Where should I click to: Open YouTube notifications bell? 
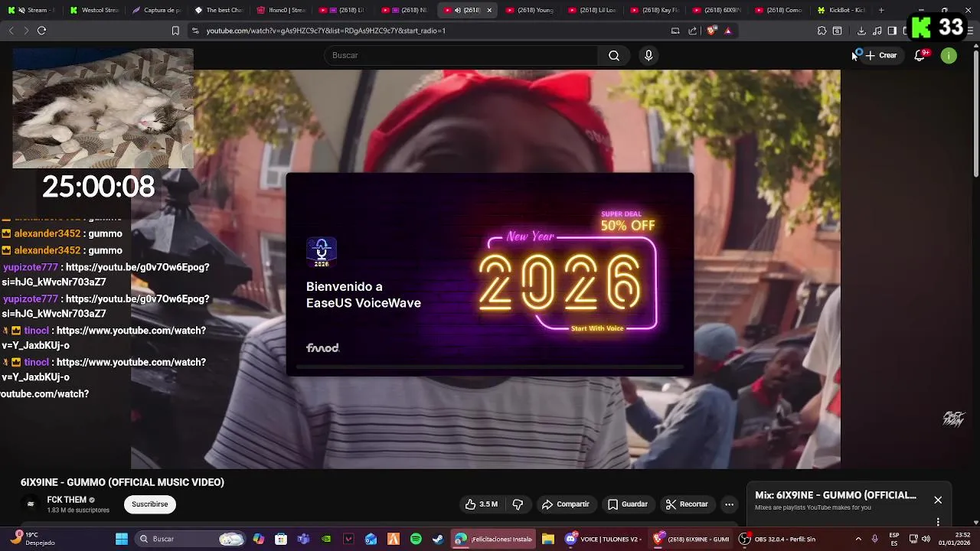[x=920, y=55]
